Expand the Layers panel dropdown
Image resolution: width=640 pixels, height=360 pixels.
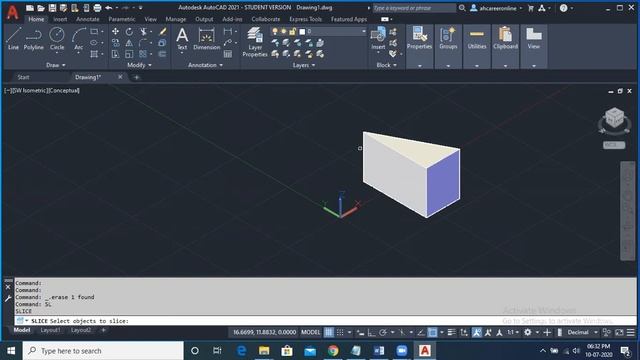(x=304, y=65)
